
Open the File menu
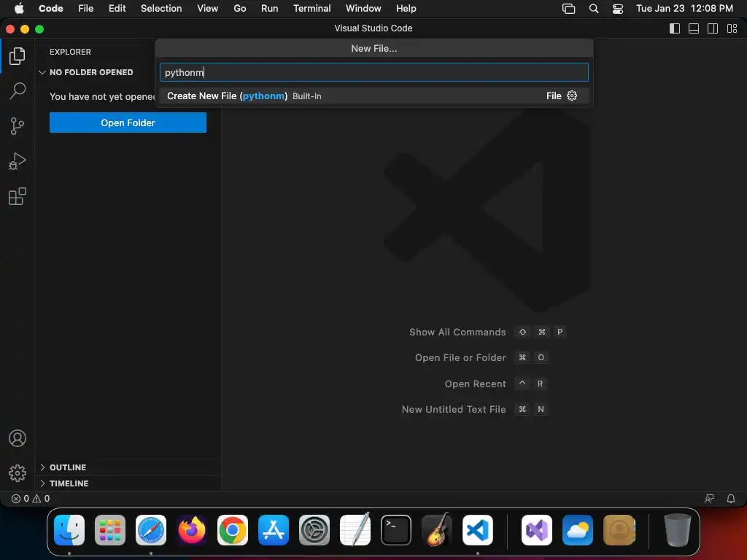86,9
